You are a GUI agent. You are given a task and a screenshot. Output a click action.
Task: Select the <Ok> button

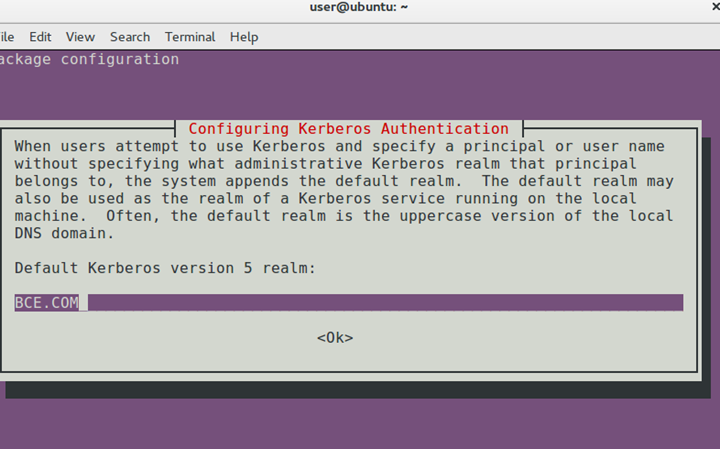(335, 338)
